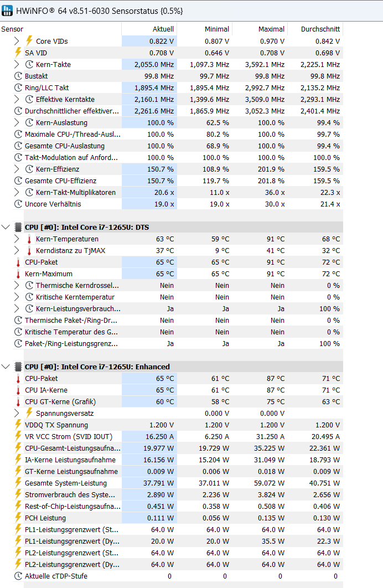The image size is (383, 588).
Task: Select the PL2-Leistungsgrenzwert (Dy row label
Action: coord(72,564)
